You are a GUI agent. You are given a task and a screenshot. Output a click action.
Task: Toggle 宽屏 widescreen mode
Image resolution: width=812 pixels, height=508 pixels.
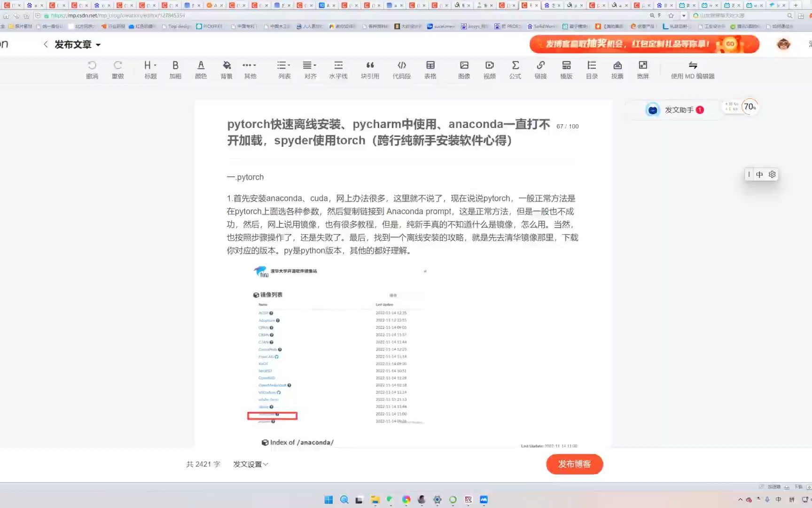tap(643, 70)
